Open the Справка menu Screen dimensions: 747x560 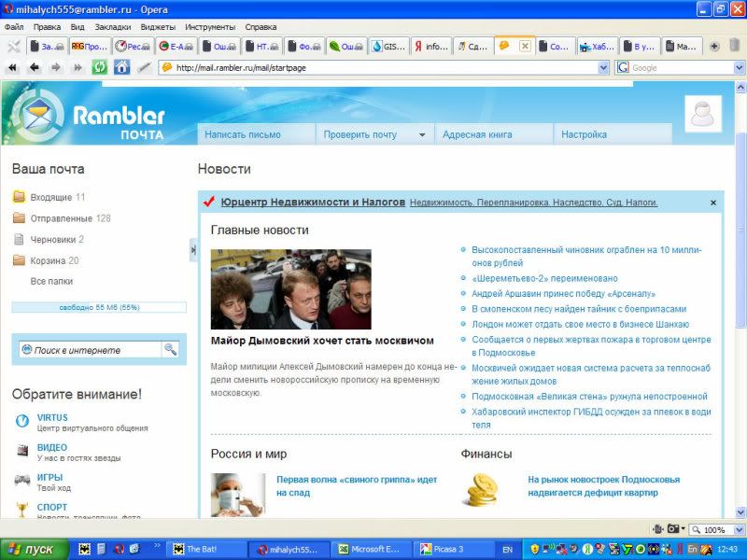point(261,27)
